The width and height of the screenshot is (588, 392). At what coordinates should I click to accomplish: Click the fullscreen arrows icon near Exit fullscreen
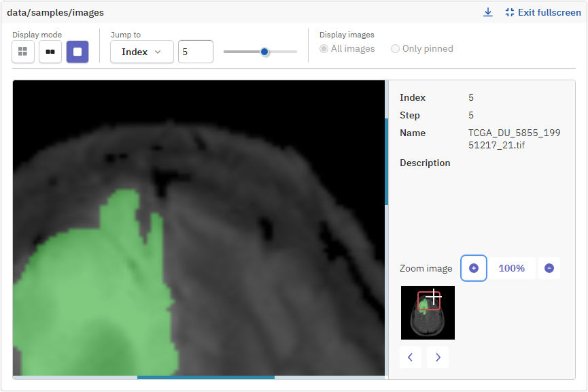[508, 12]
